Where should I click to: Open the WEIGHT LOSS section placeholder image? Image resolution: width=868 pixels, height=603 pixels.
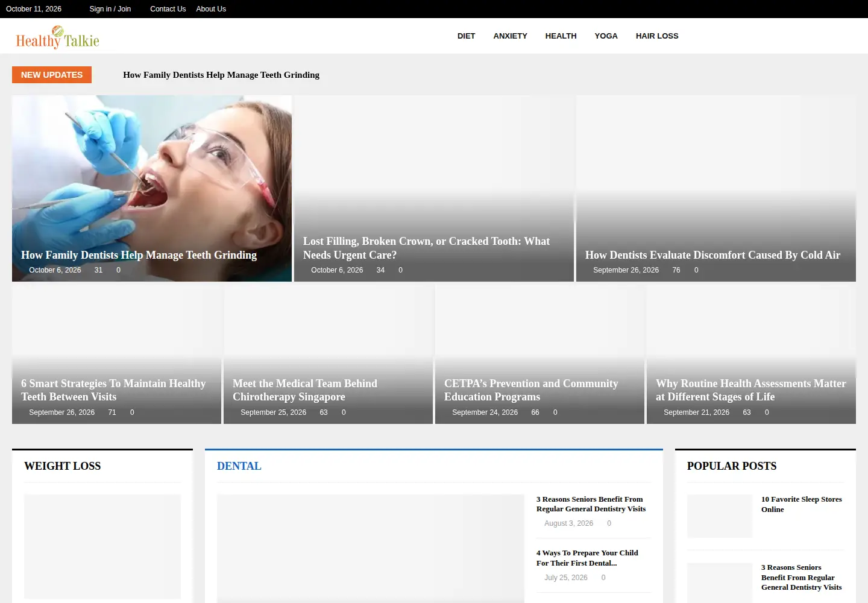pos(102,546)
